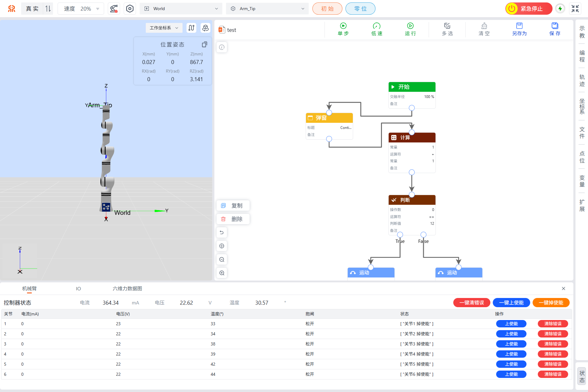Image resolution: width=588 pixels, height=392 pixels.
Task: Click the multi-select (多选) toolbar icon
Action: point(447,26)
